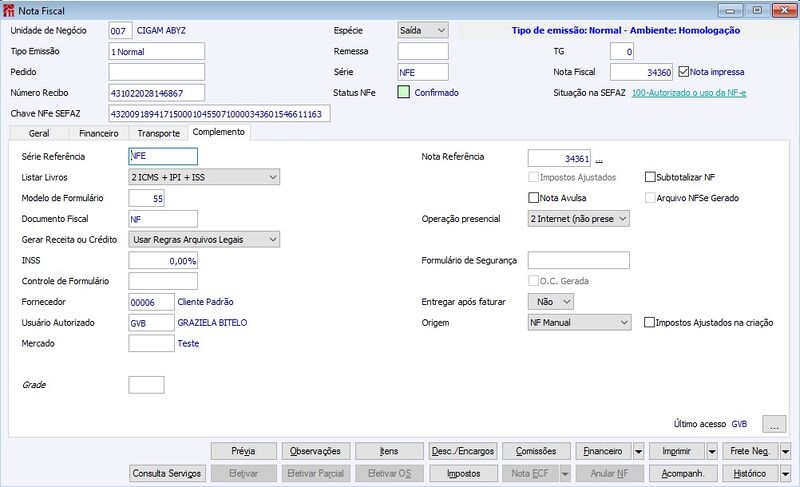This screenshot has width=800, height=487.
Task: Enable the Subtotalizar NF checkbox
Action: click(x=650, y=177)
